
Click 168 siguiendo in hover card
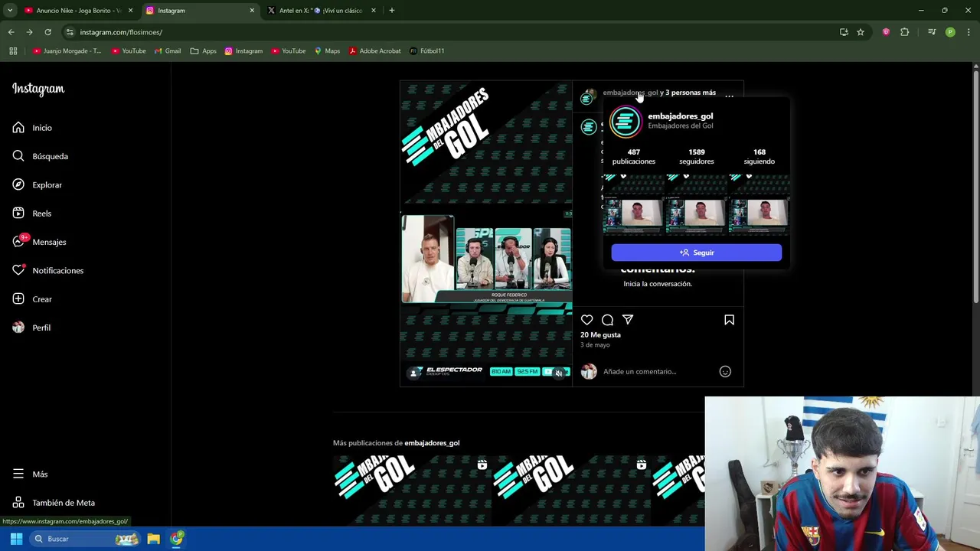coord(759,156)
